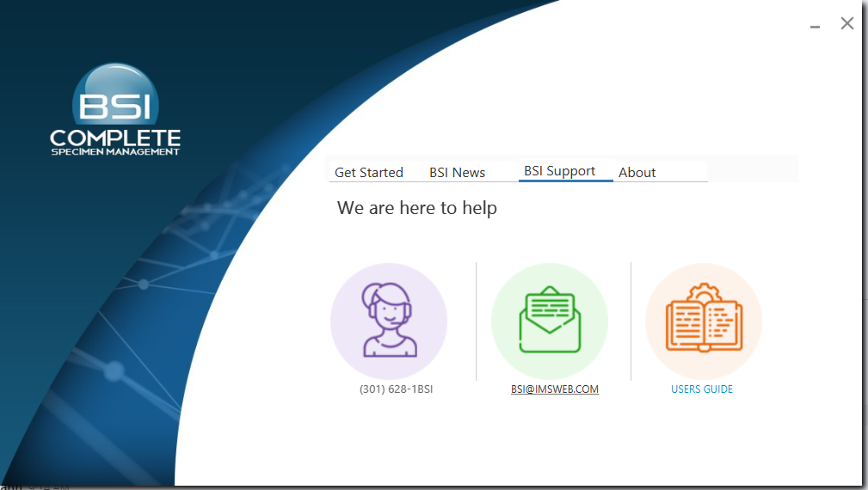Open the email envelope icon
Viewport: 868px width, 490px height.
[x=549, y=321]
